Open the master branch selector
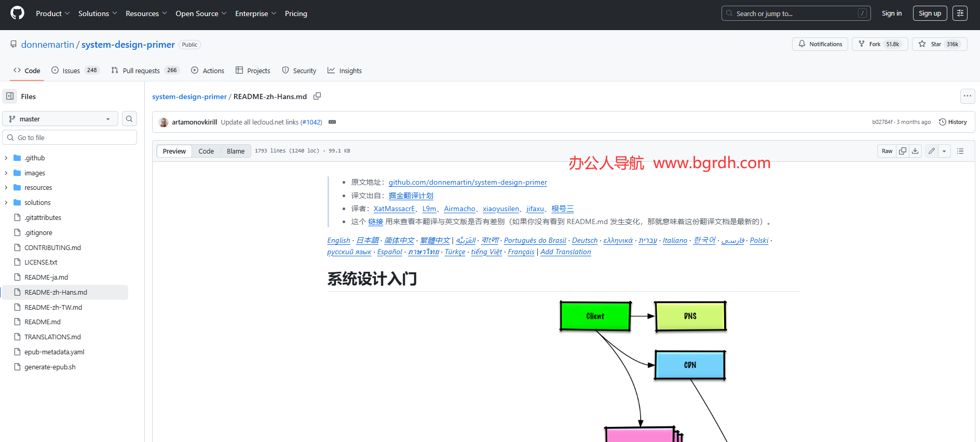The width and height of the screenshot is (980, 442). (60, 119)
